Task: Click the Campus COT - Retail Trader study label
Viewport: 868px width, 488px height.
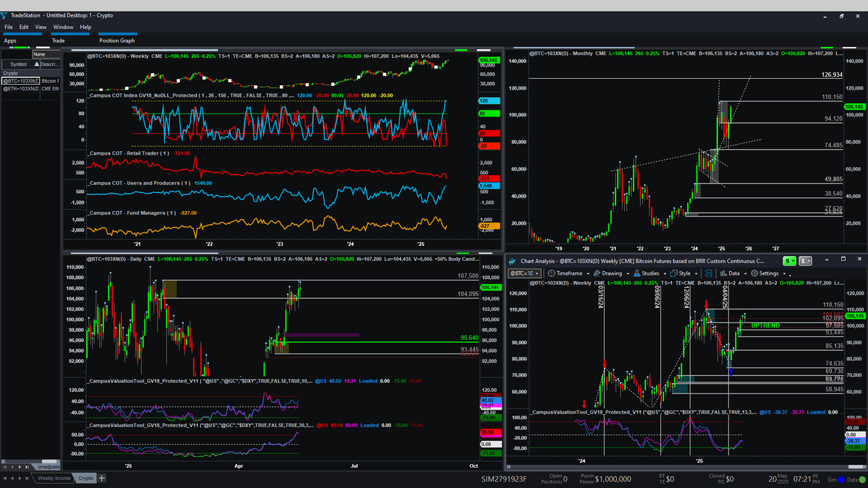Action: click(129, 153)
